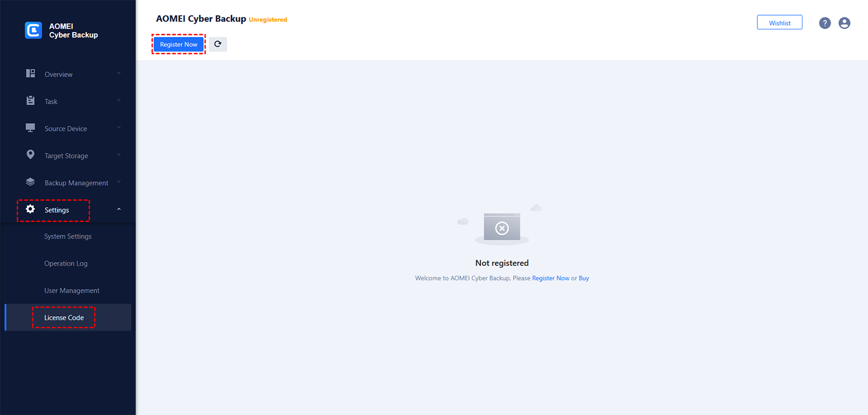The image size is (868, 415).
Task: Follow the Buy link in the welcome message
Action: coord(584,278)
